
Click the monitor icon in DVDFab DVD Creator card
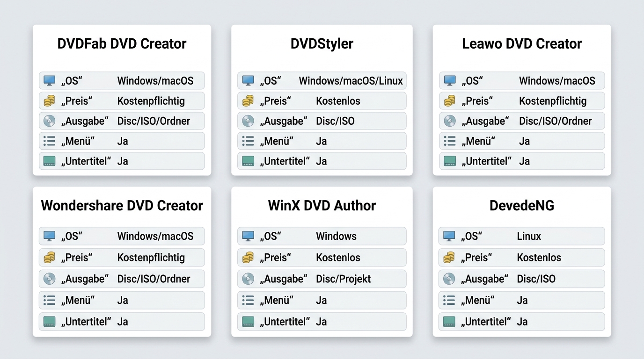(49, 80)
